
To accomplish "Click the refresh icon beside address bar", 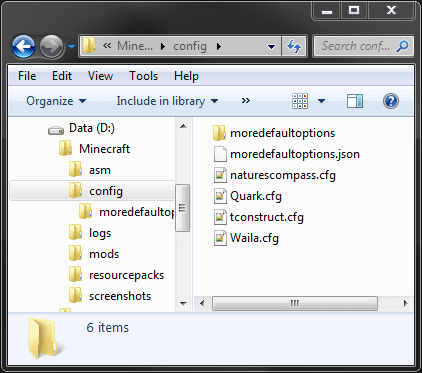I will click(x=294, y=46).
